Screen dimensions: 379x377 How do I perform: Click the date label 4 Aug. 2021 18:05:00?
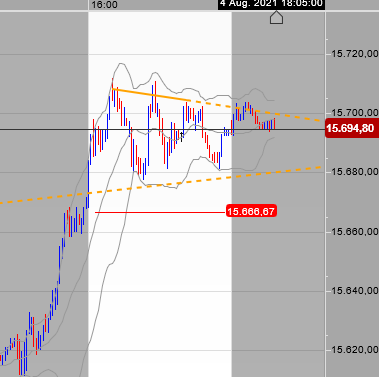coord(271,4)
